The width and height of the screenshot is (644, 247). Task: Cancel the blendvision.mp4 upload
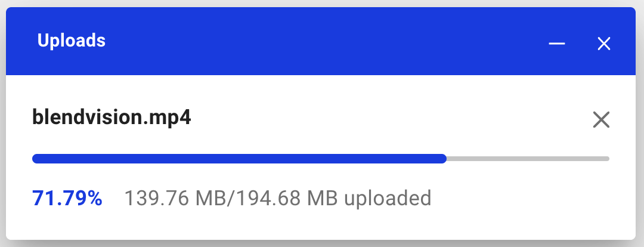(x=601, y=119)
